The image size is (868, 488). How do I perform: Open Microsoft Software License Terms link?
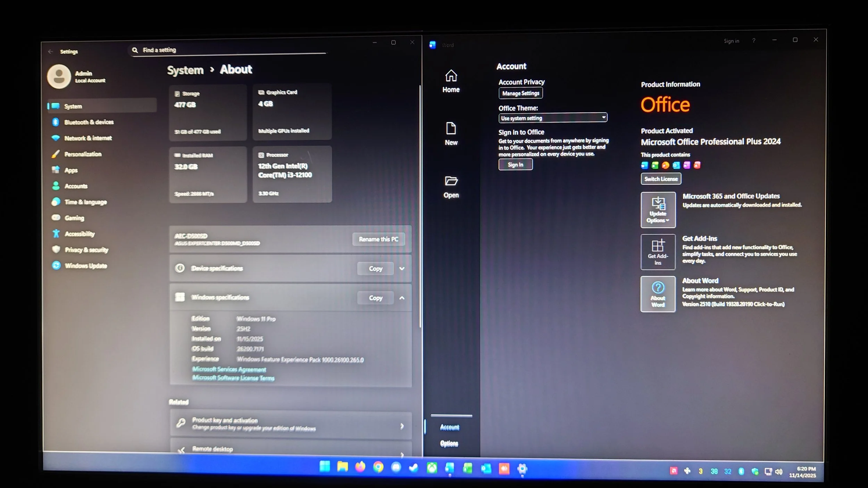coord(233,378)
